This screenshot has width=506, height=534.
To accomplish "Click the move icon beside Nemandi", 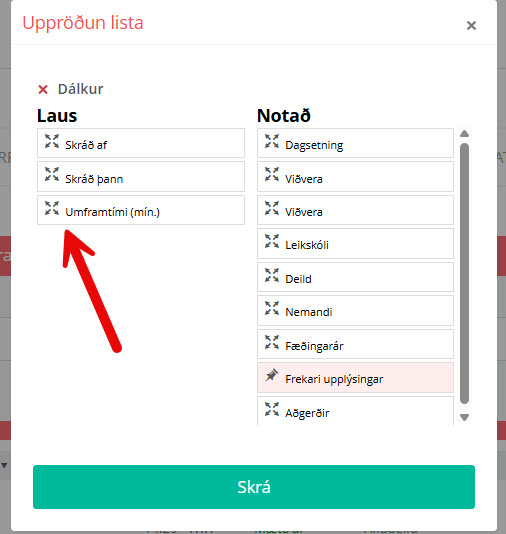I will click(x=272, y=308).
